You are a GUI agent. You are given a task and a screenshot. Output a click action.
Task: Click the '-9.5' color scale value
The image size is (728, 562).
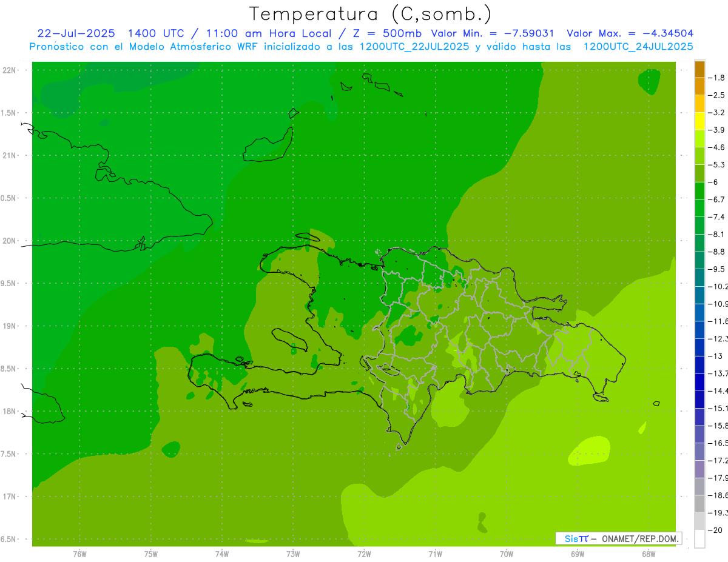(717, 269)
